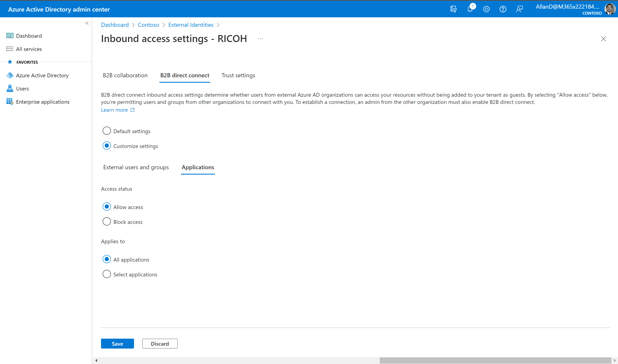
Task: Click the All services list icon
Action: (10, 49)
